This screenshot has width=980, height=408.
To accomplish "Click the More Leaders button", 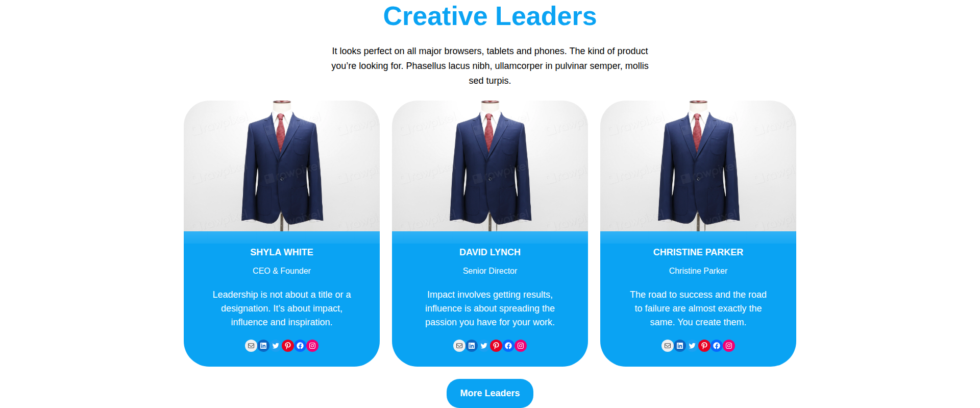I will click(x=490, y=393).
